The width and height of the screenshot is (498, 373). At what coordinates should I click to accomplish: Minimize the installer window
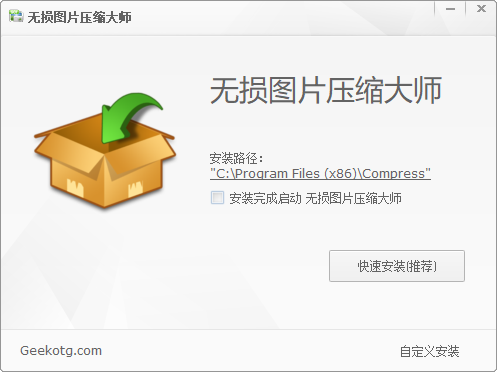click(450, 9)
